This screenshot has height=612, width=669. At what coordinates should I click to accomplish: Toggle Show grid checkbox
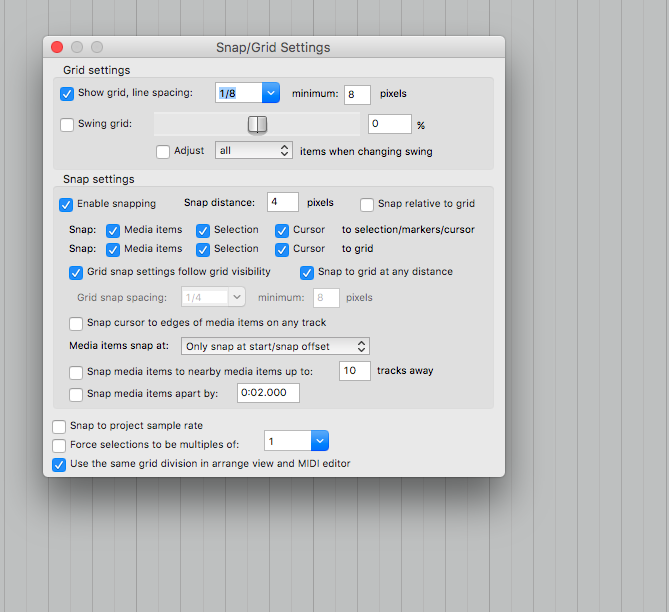[x=67, y=93]
